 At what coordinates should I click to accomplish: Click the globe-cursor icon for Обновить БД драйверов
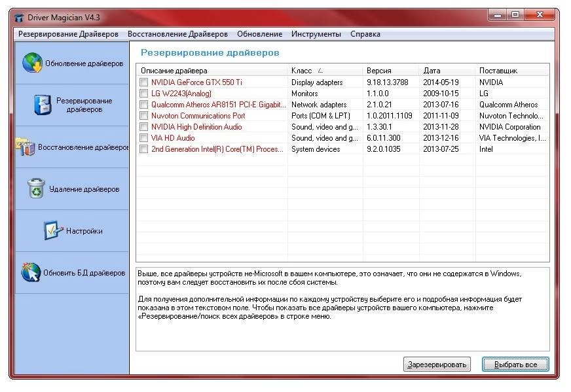(31, 272)
